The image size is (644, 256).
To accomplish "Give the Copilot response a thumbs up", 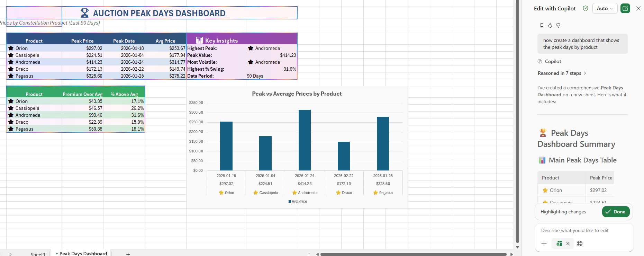I will [x=550, y=25].
